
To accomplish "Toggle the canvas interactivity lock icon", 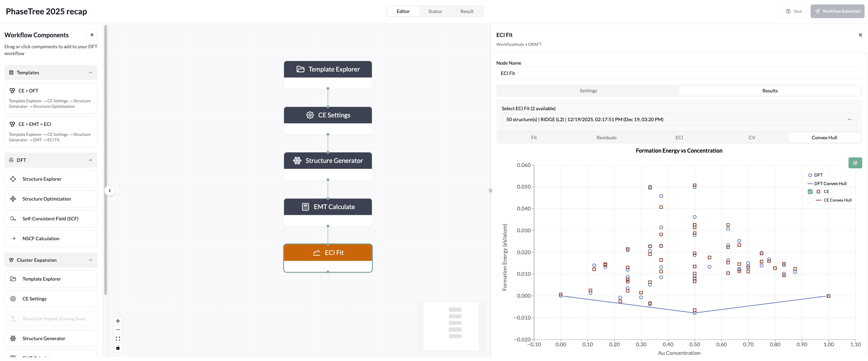I will (118, 348).
